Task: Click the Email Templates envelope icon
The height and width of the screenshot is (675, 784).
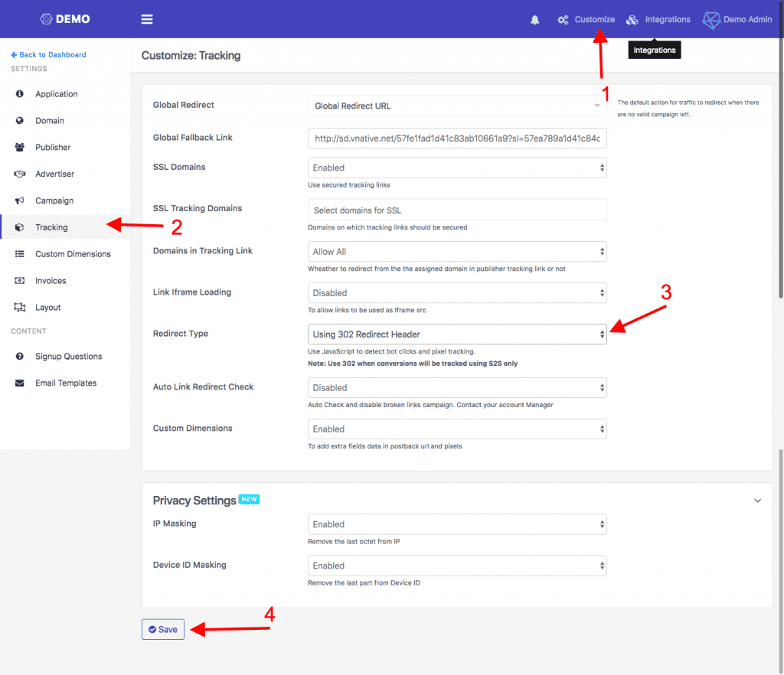Action: 20,383
